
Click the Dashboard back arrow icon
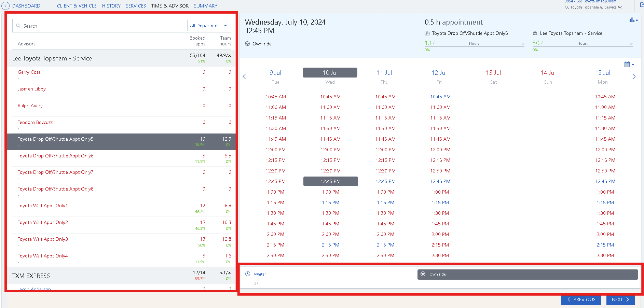point(5,6)
